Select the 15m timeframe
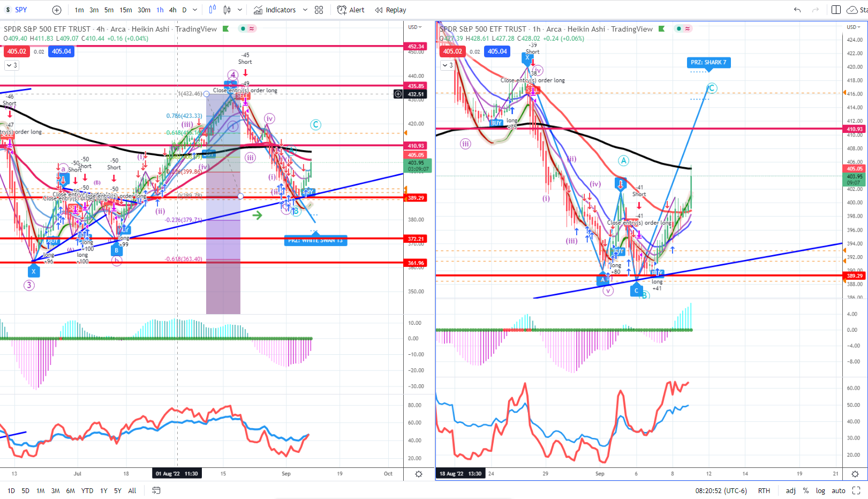 pyautogui.click(x=126, y=10)
